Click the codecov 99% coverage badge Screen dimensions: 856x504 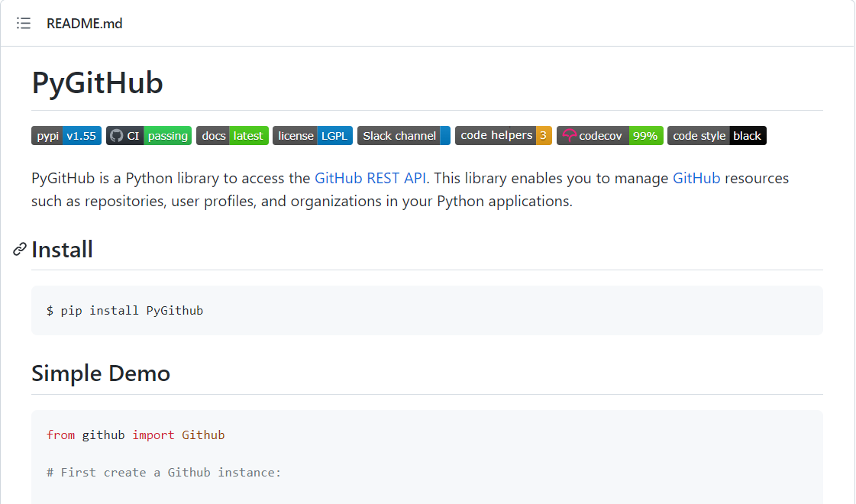click(610, 135)
